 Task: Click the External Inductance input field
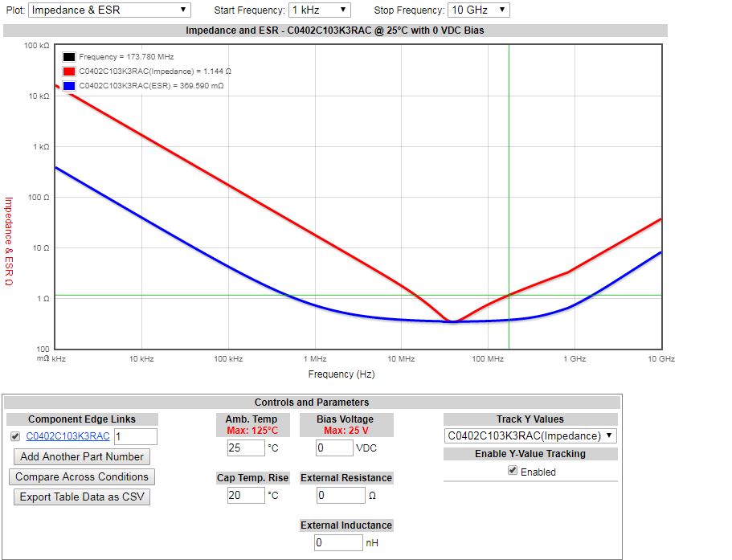[338, 542]
